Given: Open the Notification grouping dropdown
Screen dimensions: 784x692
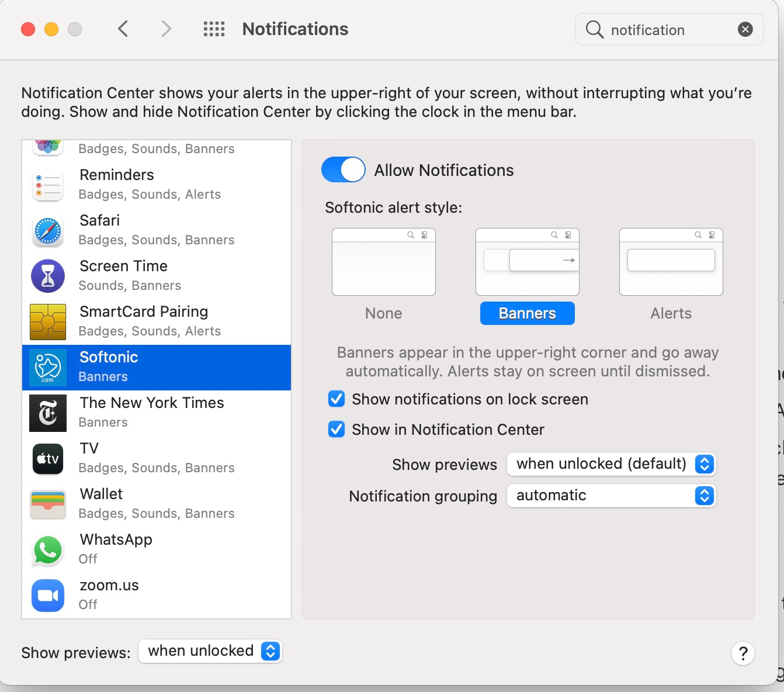Looking at the screenshot, I should tap(612, 496).
